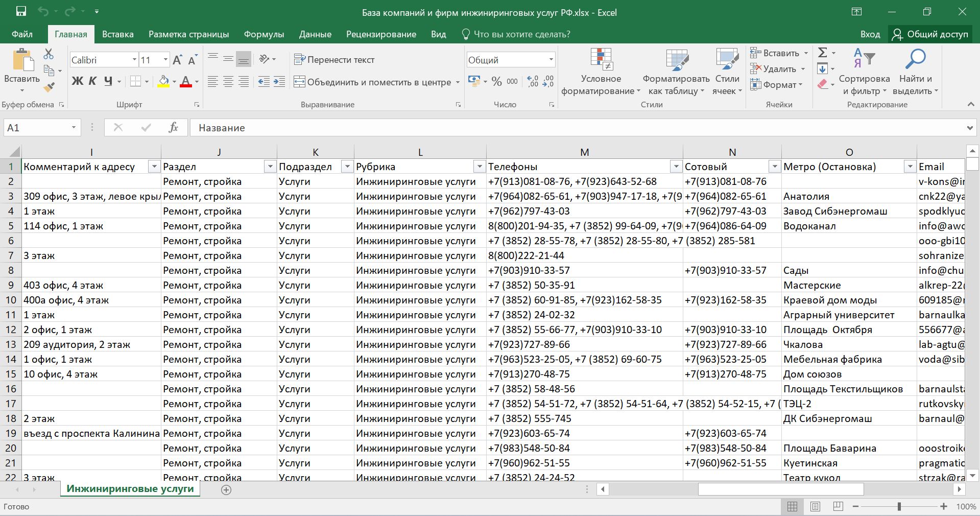Toggle bold formatting (Ж)
The height and width of the screenshot is (516, 980).
pyautogui.click(x=77, y=81)
